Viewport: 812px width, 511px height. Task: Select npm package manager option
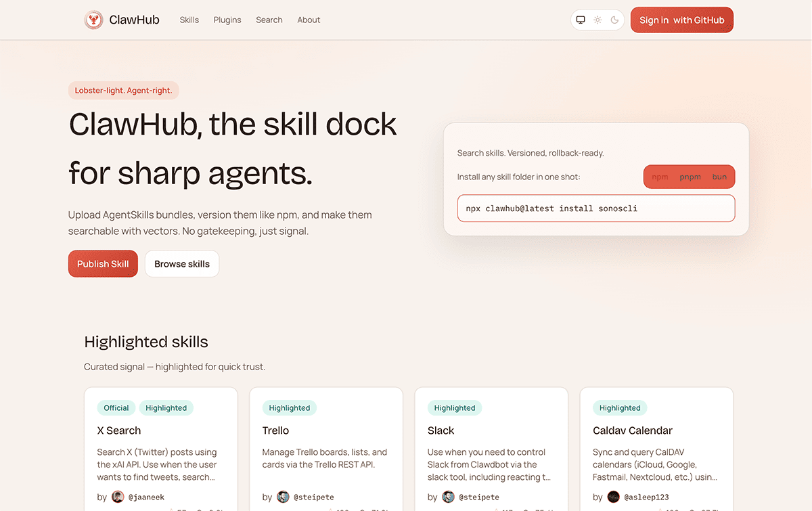tap(660, 177)
